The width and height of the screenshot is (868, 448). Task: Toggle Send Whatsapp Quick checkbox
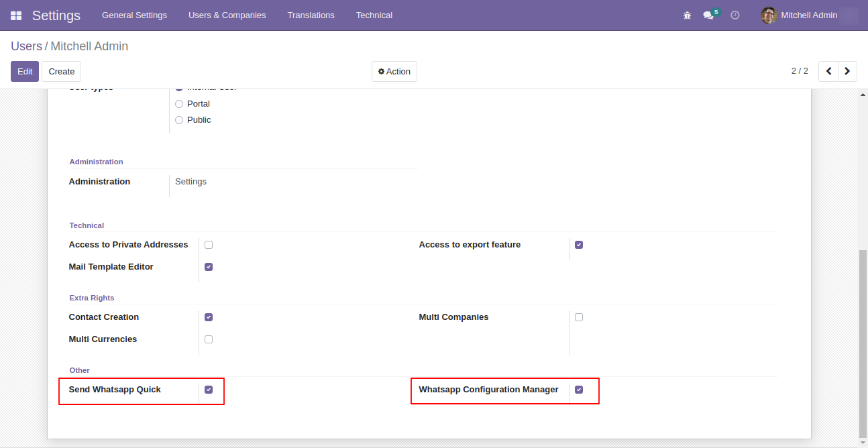(209, 390)
